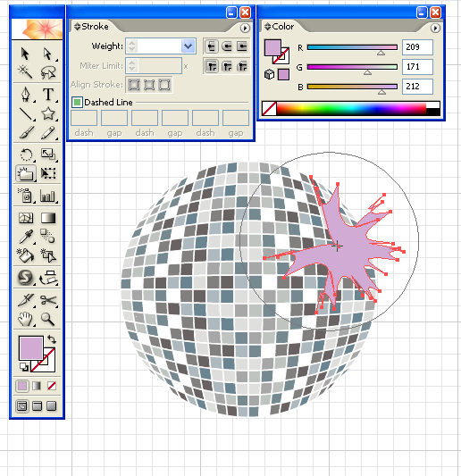Screen dimensions: 461x476
Task: Click the B value field showing 212
Action: click(417, 87)
